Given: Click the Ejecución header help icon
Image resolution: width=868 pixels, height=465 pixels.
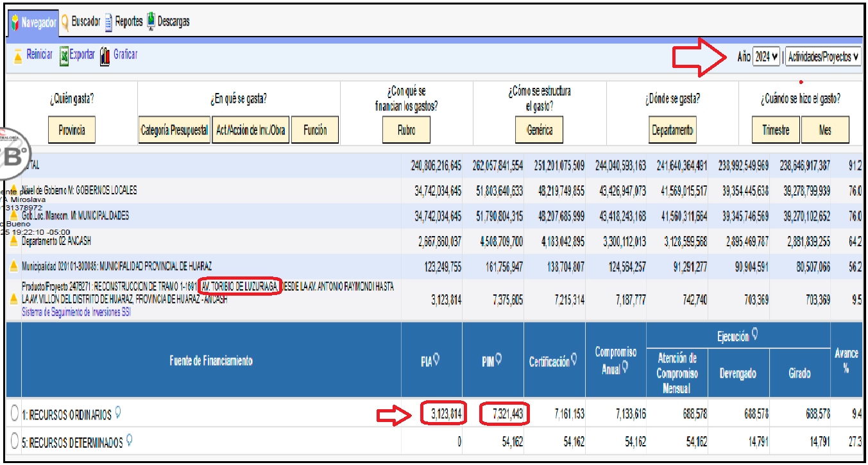Looking at the screenshot, I should coord(755,334).
